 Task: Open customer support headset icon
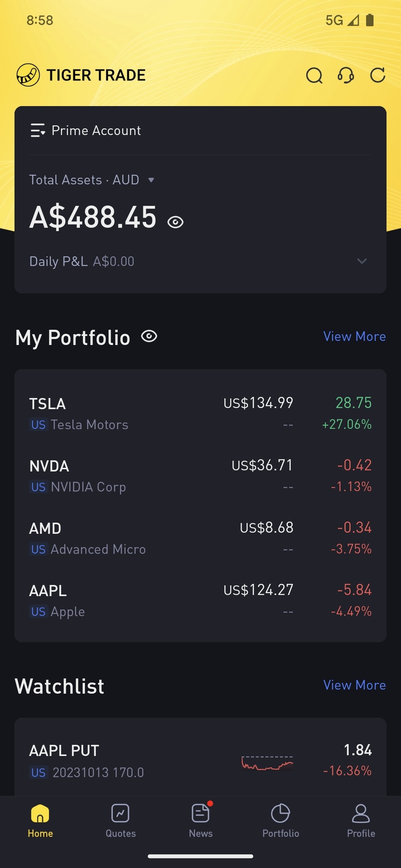pos(346,75)
